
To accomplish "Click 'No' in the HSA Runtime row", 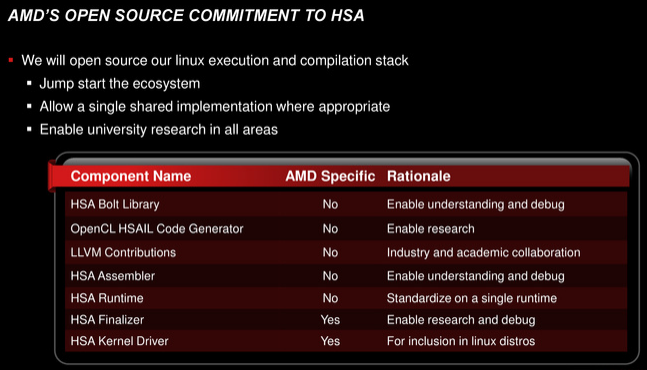I will pyautogui.click(x=330, y=298).
